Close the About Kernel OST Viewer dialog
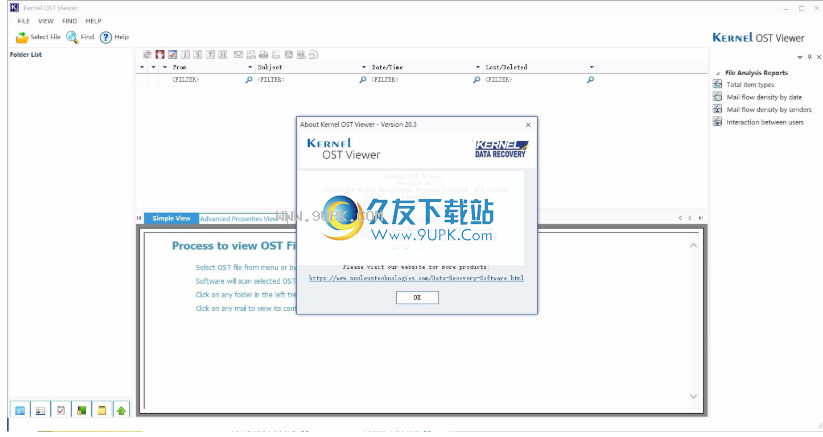The image size is (823, 437). [x=528, y=125]
